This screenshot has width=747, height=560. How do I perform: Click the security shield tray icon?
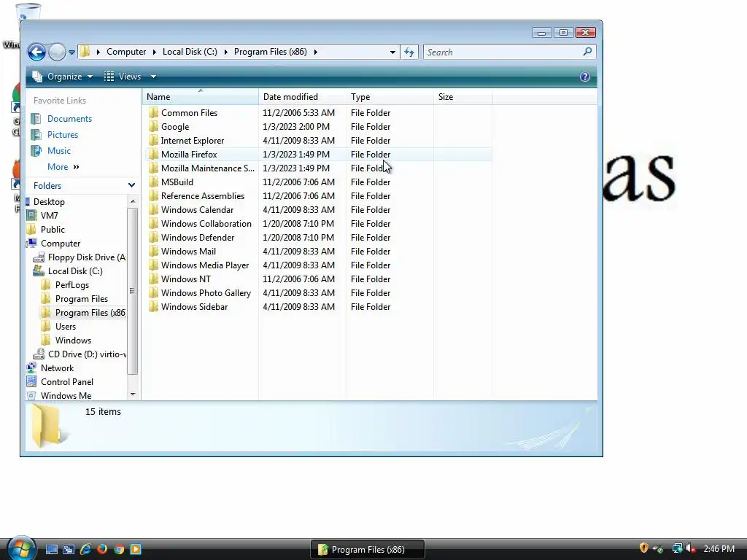click(x=643, y=548)
